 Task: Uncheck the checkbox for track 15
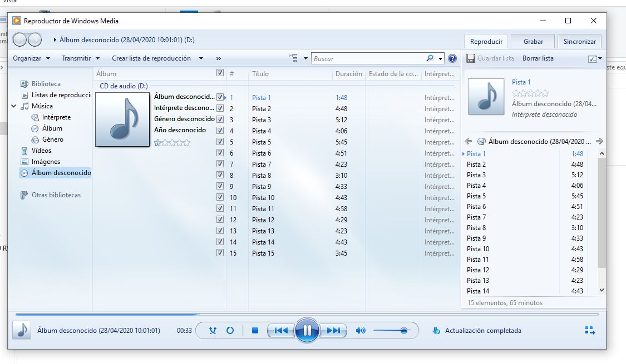(x=220, y=253)
